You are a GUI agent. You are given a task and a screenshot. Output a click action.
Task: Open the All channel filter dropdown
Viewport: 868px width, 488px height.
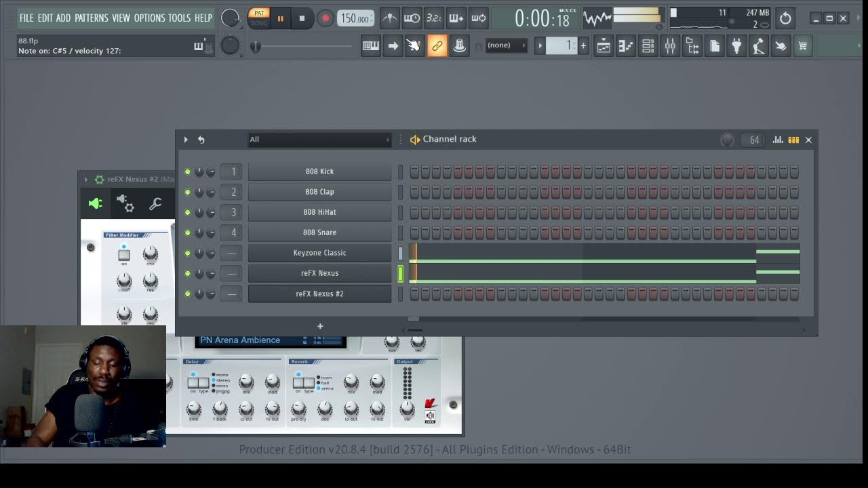[319, 140]
